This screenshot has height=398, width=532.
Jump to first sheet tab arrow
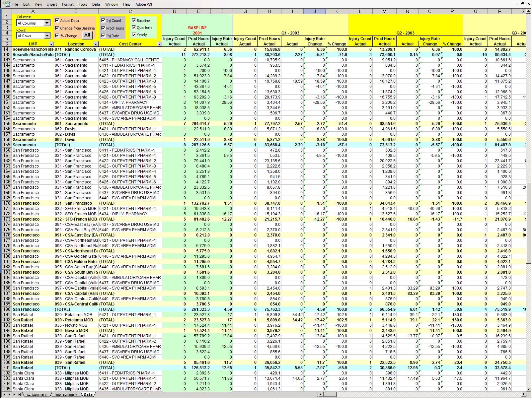4,394
